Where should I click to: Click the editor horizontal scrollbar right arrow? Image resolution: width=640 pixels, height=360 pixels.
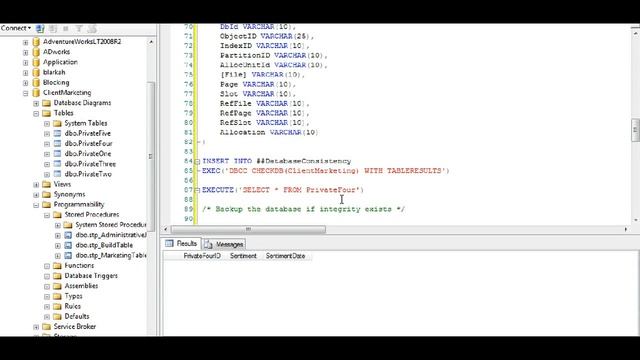coord(626,229)
